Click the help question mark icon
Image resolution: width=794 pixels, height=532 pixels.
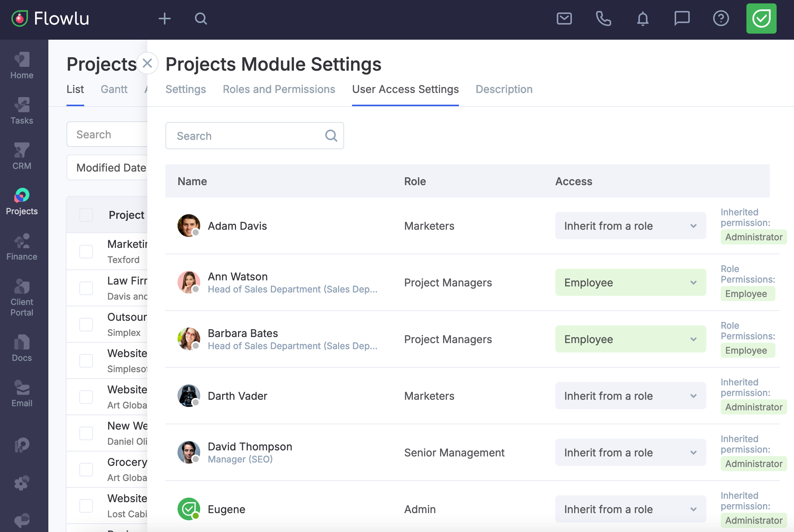[x=721, y=19]
